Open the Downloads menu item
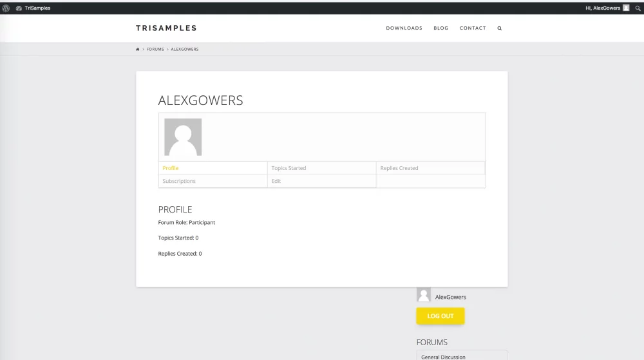 (x=404, y=28)
